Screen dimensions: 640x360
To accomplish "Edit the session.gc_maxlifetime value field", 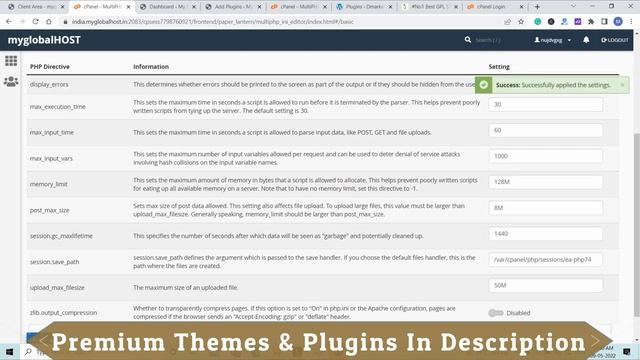I will point(546,233).
